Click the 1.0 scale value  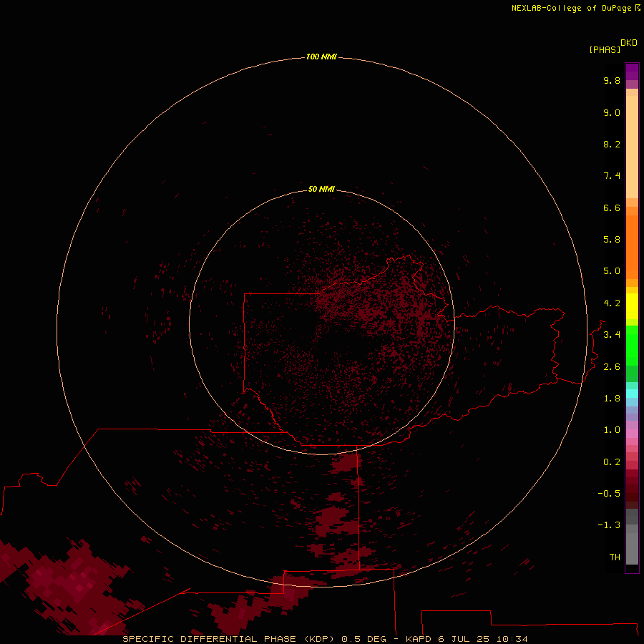[612, 431]
